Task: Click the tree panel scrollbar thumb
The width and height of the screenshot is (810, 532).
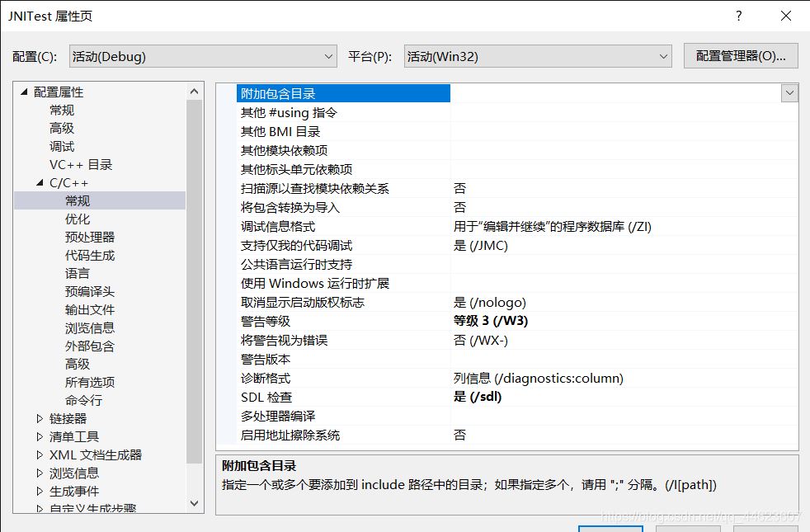Action: 194,281
